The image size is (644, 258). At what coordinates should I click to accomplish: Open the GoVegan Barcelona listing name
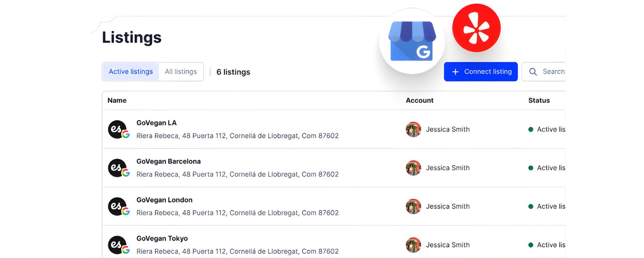pos(168,162)
